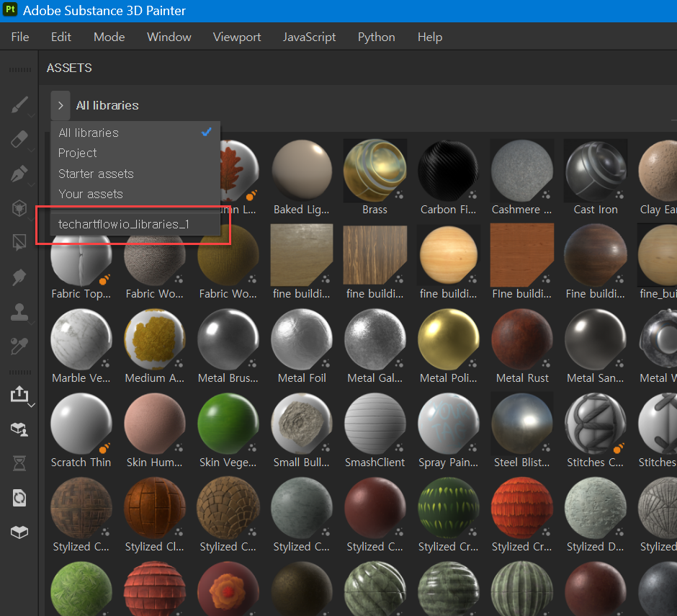Viewport: 677px width, 616px height.
Task: Select the Metal San... material thumbnail
Action: pyautogui.click(x=596, y=339)
